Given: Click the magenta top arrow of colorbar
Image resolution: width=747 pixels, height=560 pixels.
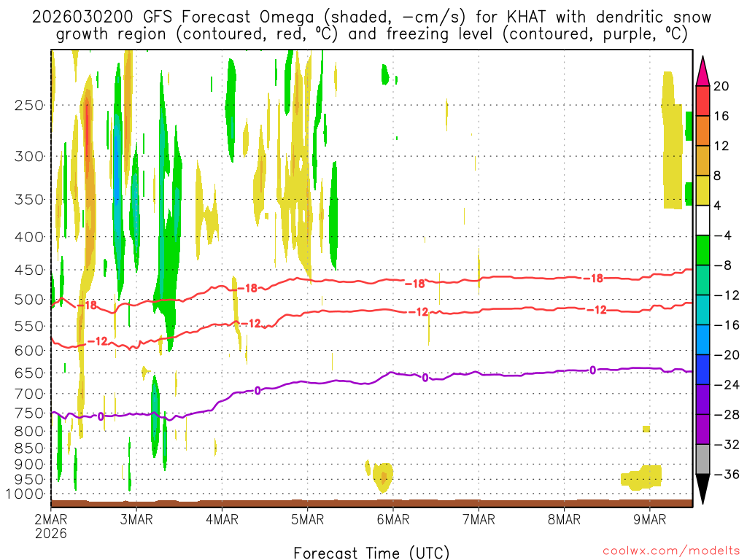Looking at the screenshot, I should (x=703, y=72).
